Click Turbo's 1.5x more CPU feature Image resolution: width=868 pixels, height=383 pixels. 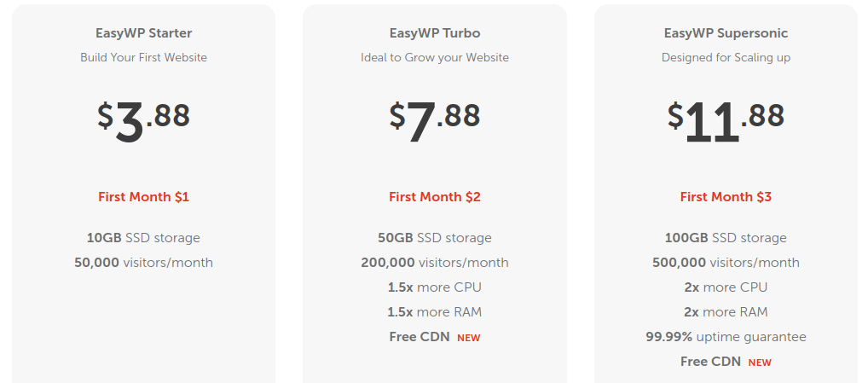[435, 287]
